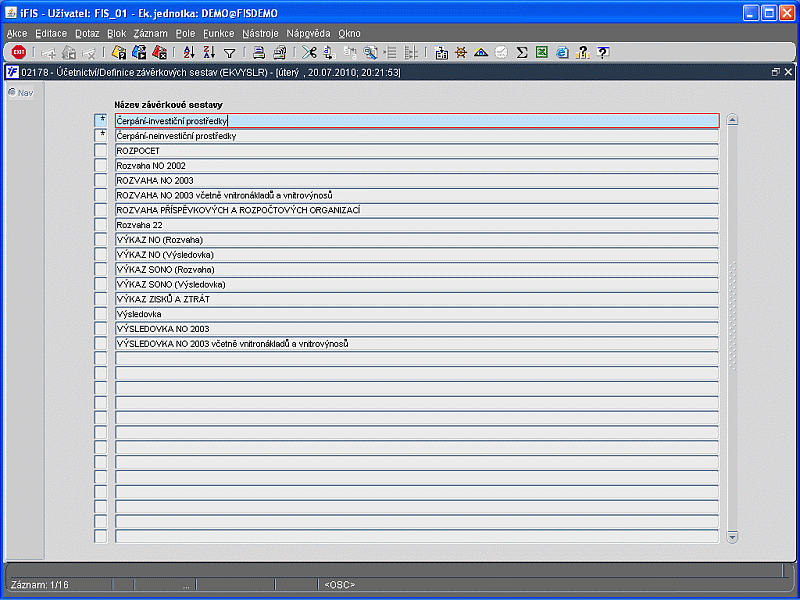
Task: Click scrollbar up arrow of the list
Action: (x=732, y=120)
